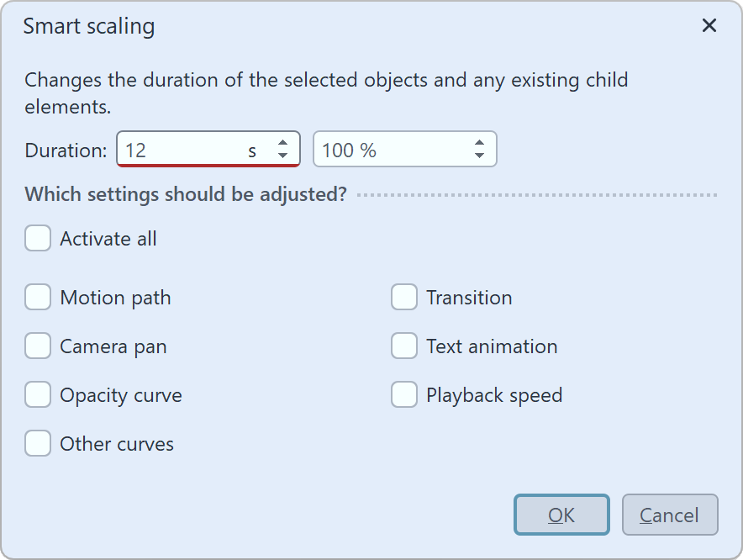This screenshot has width=743, height=560.
Task: Increase the percentage with up arrow
Action: (479, 144)
